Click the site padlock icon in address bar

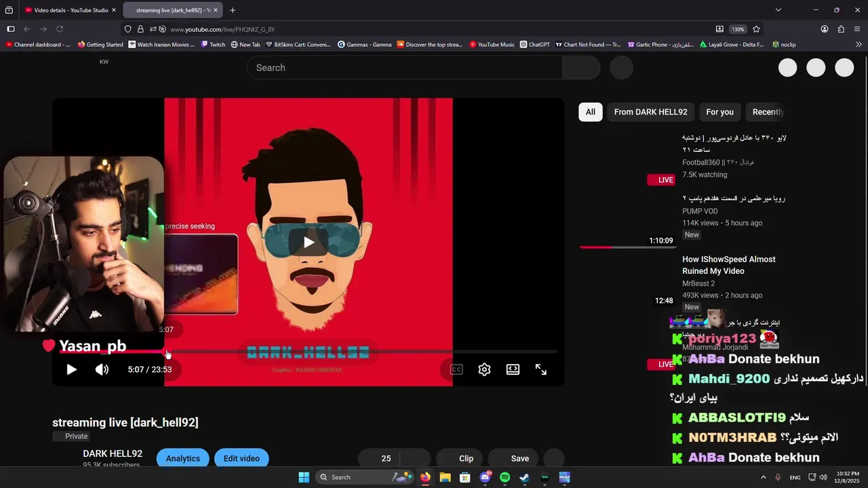[140, 29]
